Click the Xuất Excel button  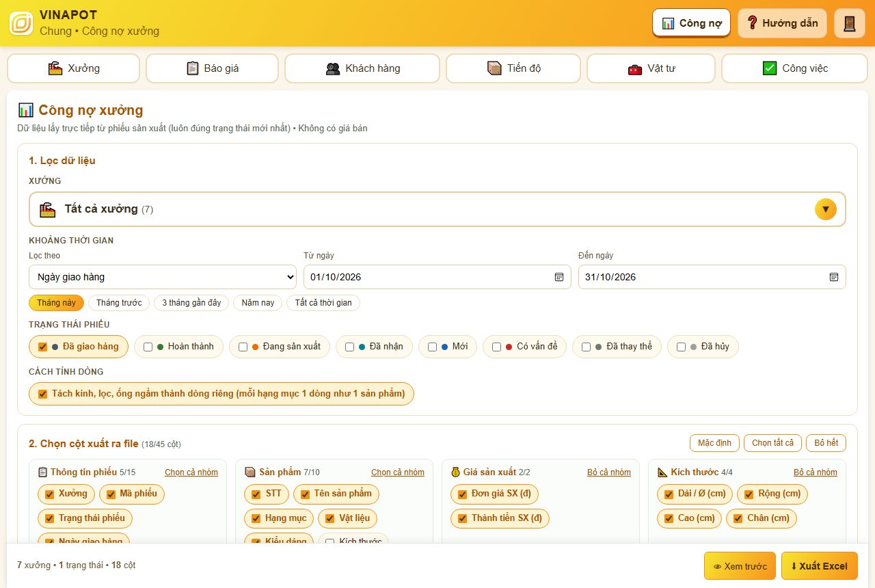coord(819,566)
